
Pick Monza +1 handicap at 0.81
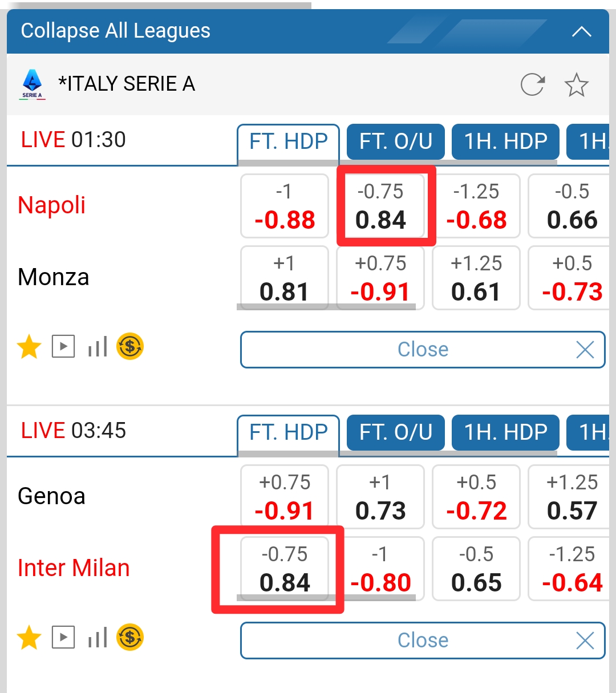click(284, 278)
